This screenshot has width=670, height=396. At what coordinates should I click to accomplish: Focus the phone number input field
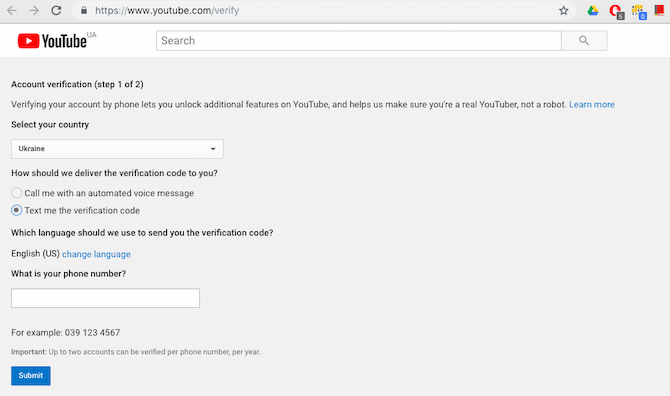105,298
